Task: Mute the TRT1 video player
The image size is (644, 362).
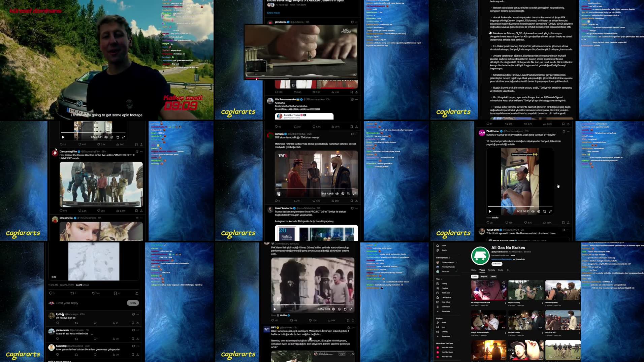Action: click(x=337, y=194)
